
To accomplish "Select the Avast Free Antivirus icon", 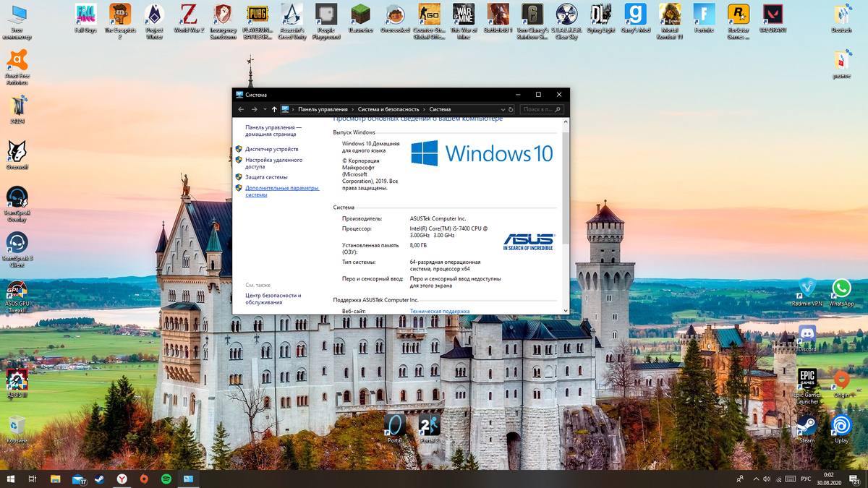I will click(x=17, y=67).
